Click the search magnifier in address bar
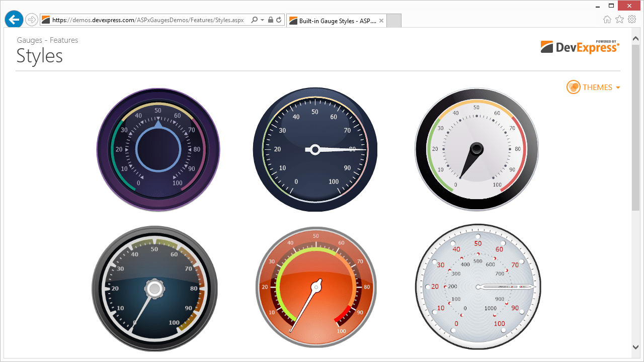Viewport: 644px width, 362px height. 254,20
